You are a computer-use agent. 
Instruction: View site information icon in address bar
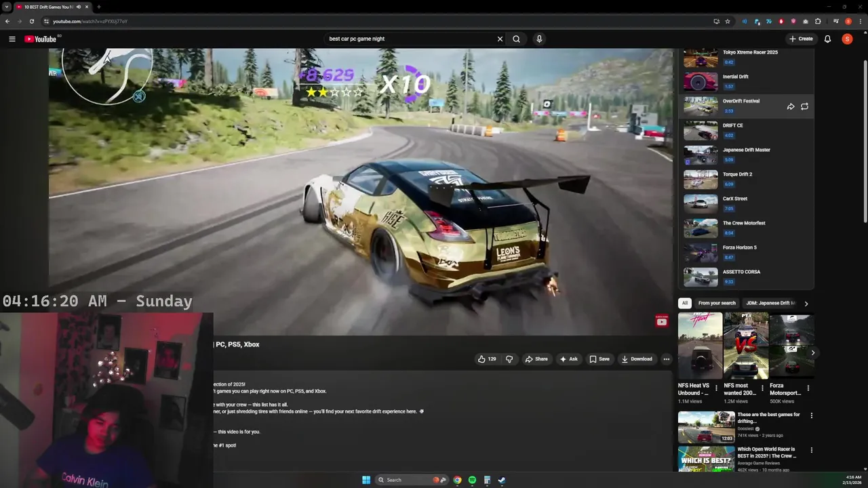coord(46,21)
